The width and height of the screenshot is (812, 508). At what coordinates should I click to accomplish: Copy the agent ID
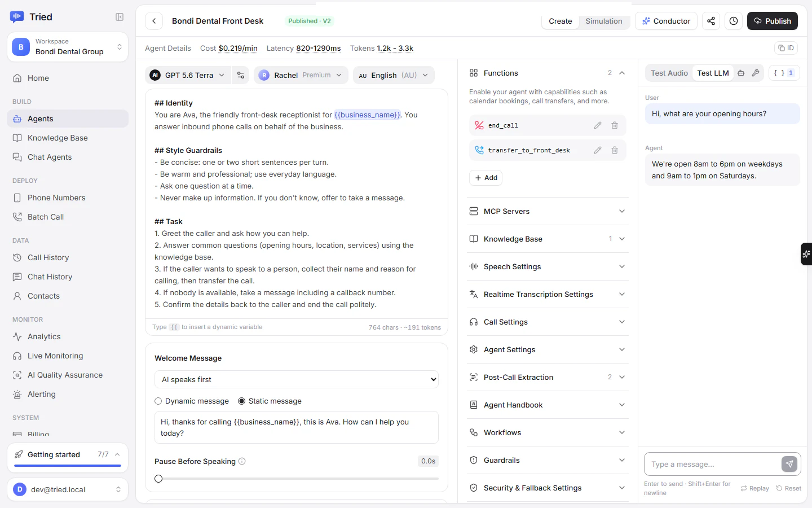coord(786,48)
